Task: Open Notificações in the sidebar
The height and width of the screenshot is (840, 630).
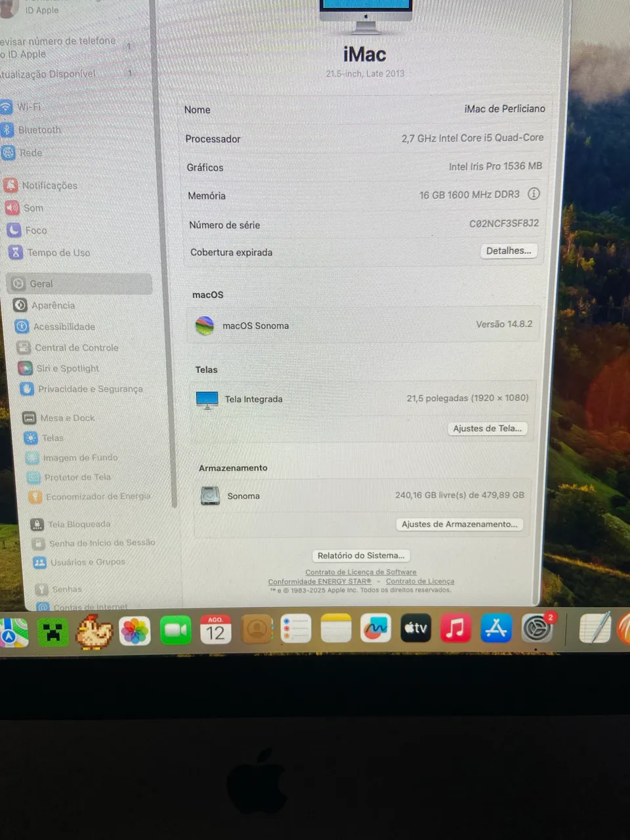Action: [x=41, y=185]
